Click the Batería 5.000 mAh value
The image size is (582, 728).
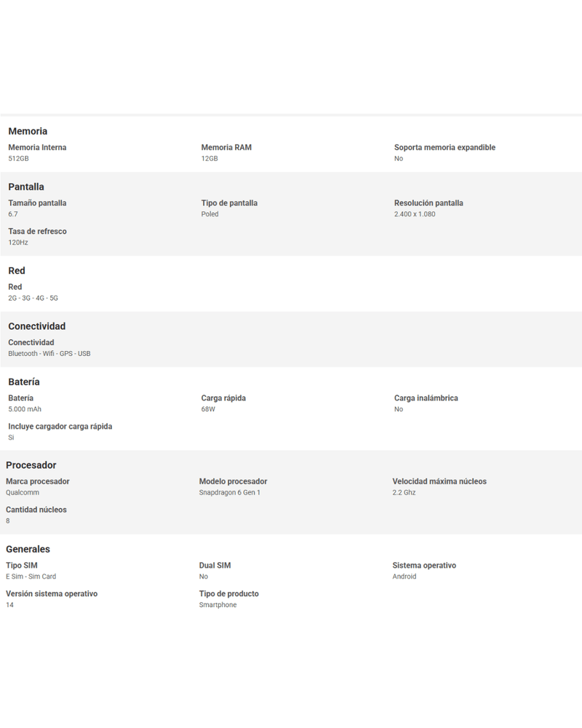point(25,409)
